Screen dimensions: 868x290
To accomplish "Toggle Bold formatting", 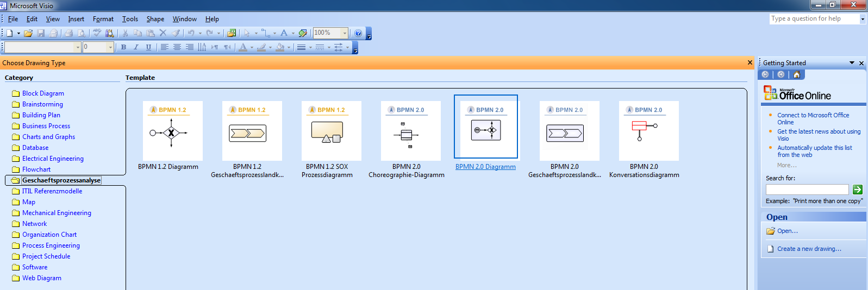I will click(x=123, y=47).
